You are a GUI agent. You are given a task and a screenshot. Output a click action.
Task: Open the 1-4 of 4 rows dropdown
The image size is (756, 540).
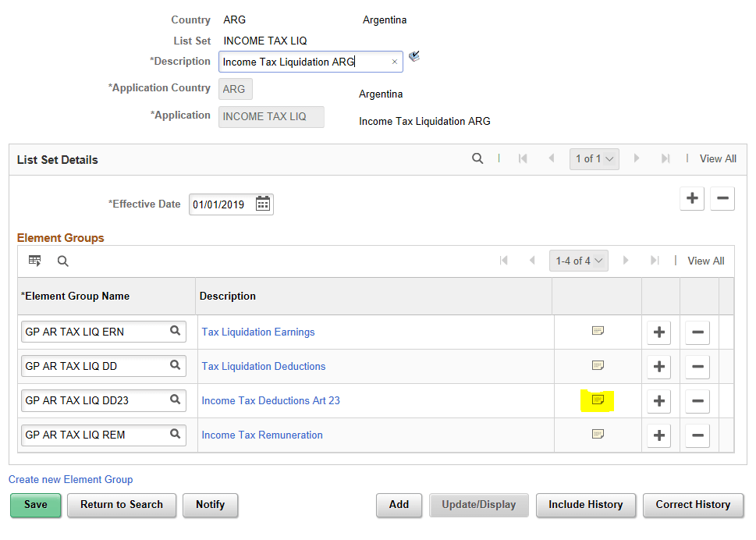pos(579,261)
